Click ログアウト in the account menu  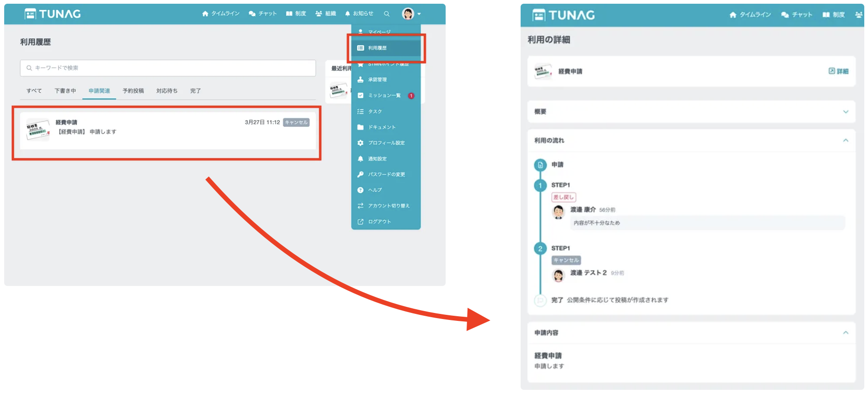[x=379, y=222]
